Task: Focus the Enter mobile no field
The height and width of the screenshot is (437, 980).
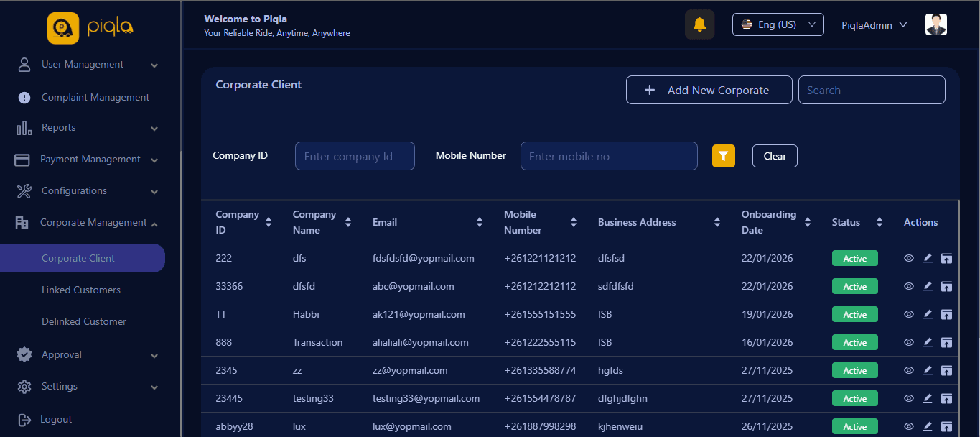Action: (x=609, y=156)
